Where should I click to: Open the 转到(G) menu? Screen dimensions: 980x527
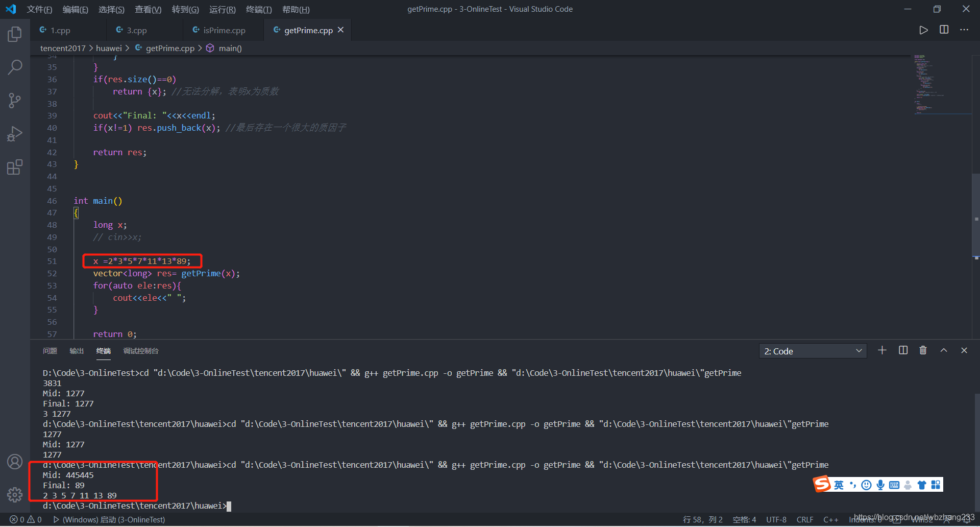185,9
